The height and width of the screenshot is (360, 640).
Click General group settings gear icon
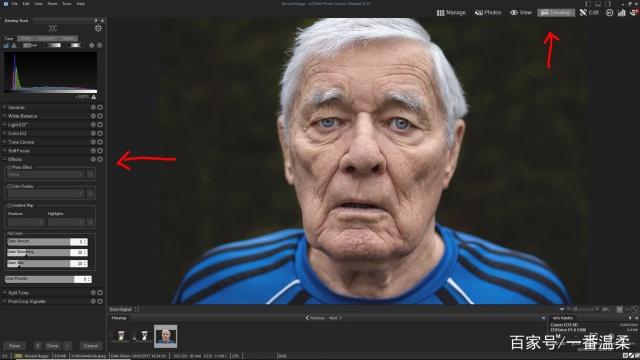click(93, 107)
